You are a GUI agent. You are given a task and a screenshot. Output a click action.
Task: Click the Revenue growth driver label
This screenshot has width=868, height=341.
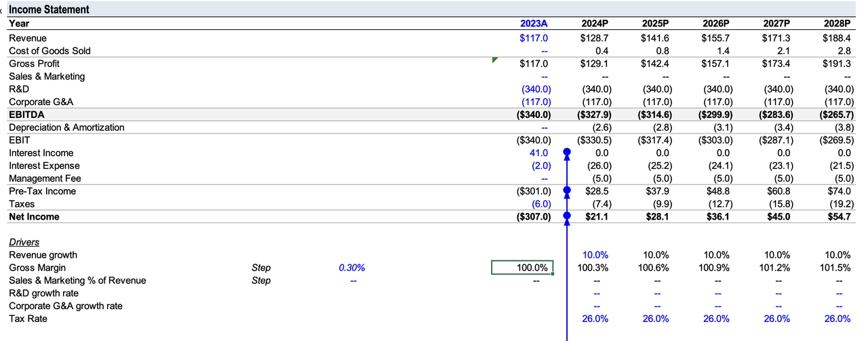point(43,255)
